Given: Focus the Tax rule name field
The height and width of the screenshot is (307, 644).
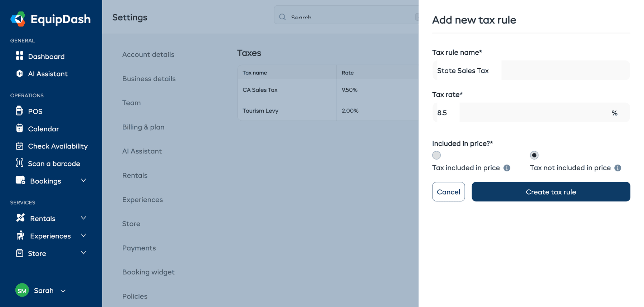Looking at the screenshot, I should [531, 70].
